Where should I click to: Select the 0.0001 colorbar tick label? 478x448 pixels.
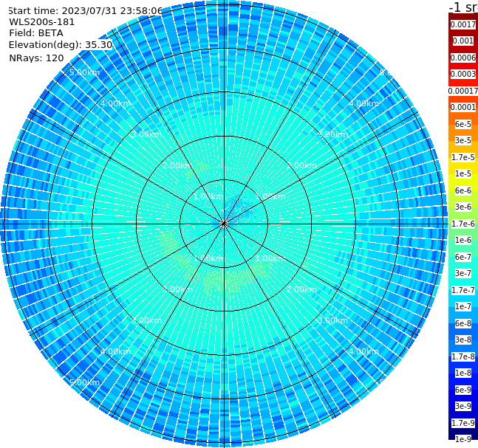tap(463, 107)
